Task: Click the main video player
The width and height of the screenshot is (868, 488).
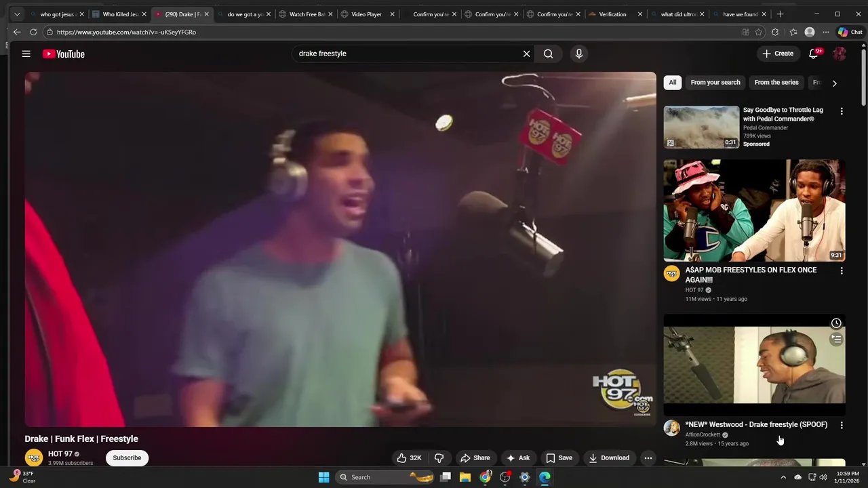Action: [x=340, y=249]
